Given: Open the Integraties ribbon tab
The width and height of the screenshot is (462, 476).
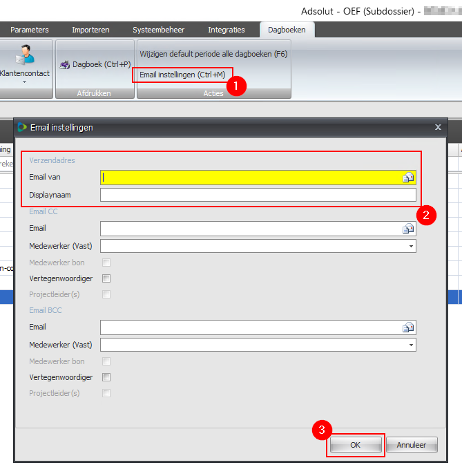Looking at the screenshot, I should (x=227, y=30).
